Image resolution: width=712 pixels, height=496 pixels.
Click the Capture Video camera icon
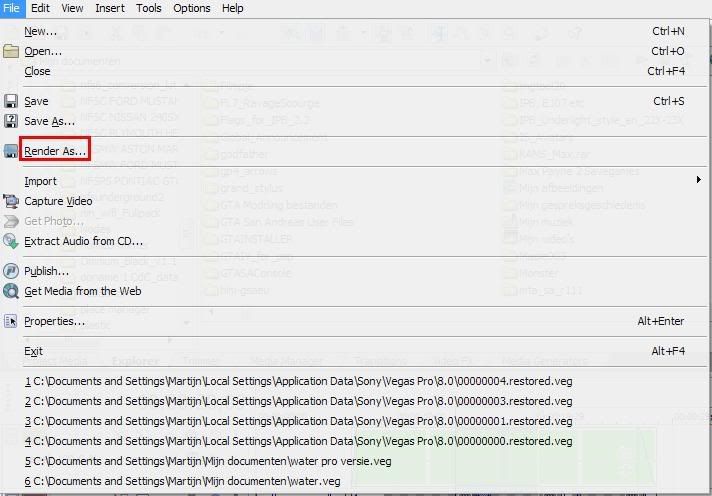pos(11,201)
